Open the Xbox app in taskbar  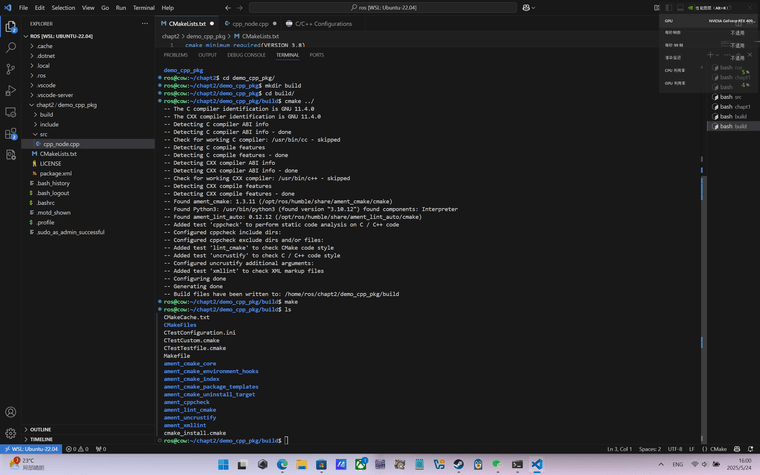360,464
